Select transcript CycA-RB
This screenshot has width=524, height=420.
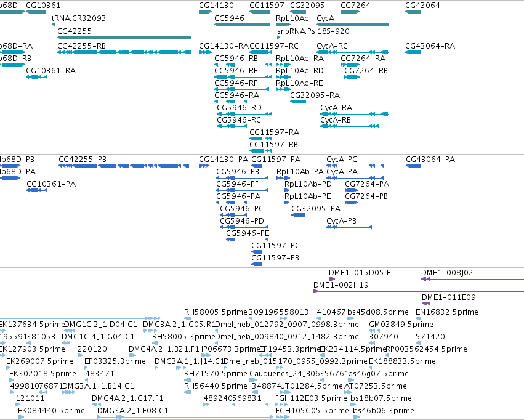(x=336, y=120)
